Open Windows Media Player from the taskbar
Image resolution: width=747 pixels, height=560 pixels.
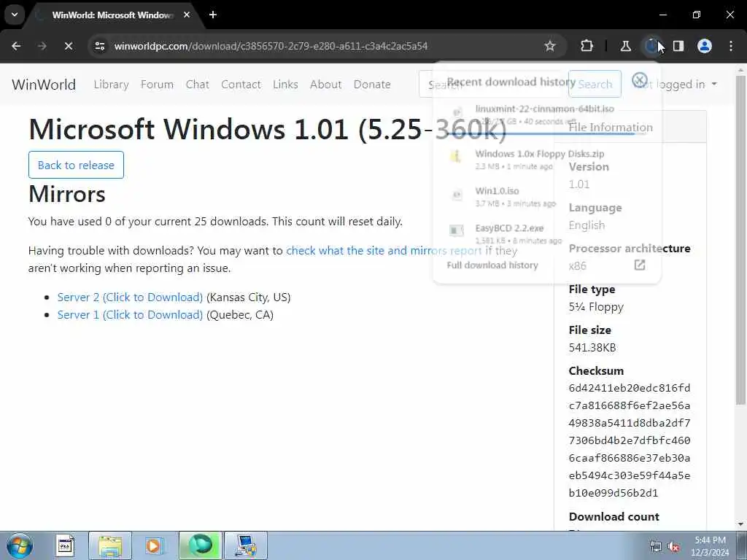point(155,545)
